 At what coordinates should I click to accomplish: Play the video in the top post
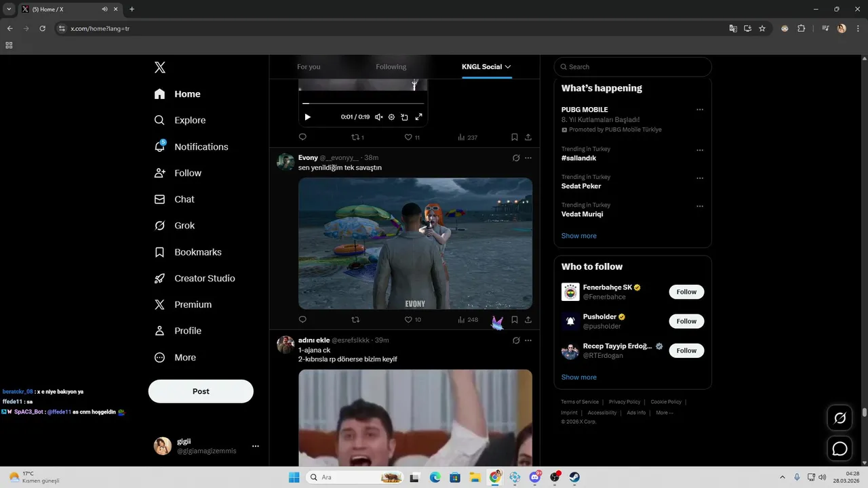coord(307,117)
